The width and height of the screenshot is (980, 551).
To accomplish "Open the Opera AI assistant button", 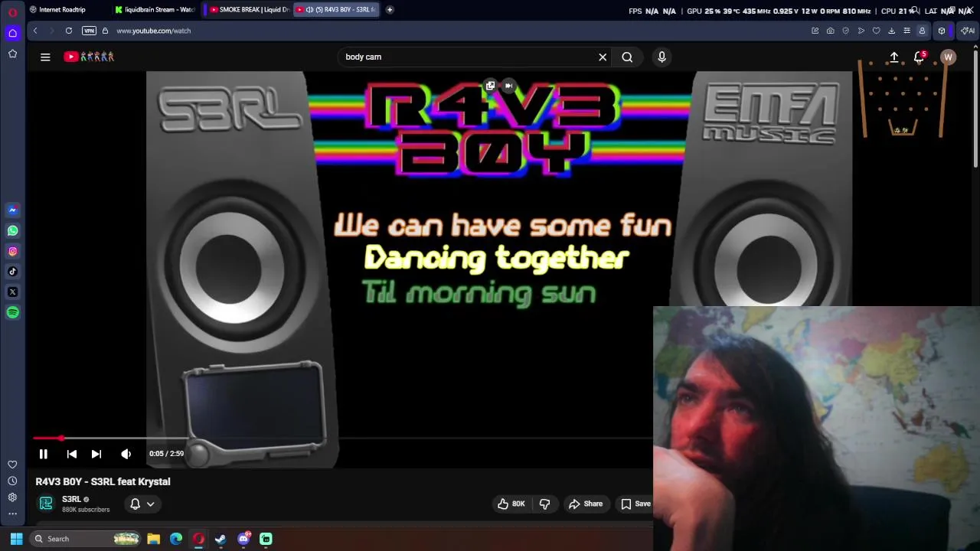I will [968, 31].
